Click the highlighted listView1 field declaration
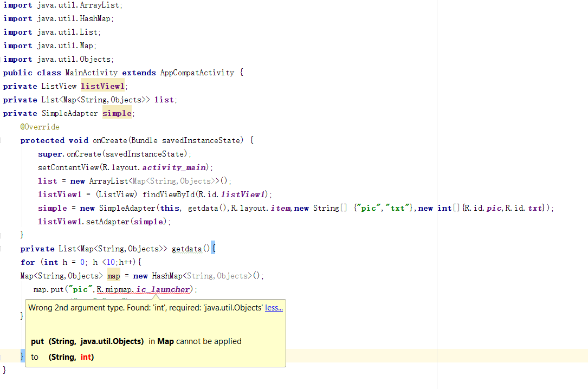This screenshot has height=389, width=588. [103, 86]
